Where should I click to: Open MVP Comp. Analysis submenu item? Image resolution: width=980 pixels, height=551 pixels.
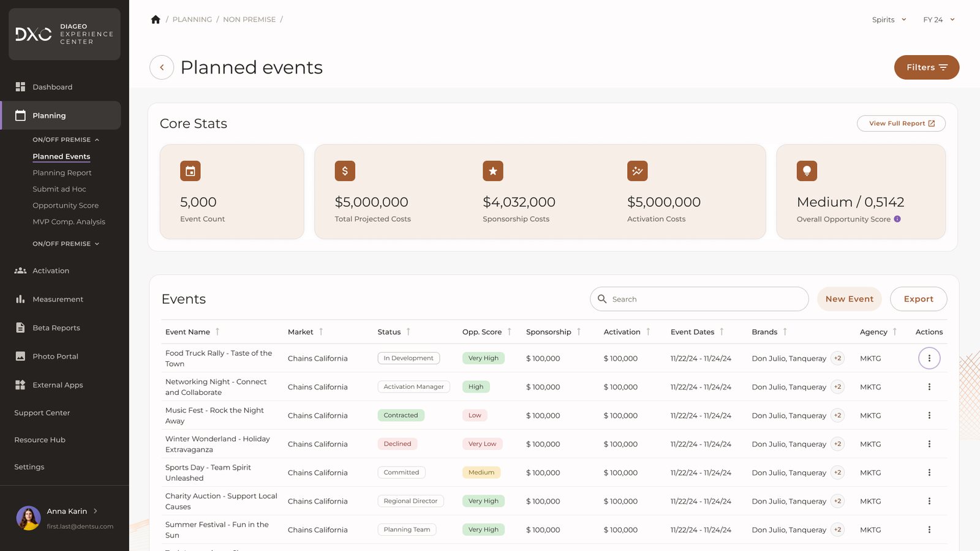tap(69, 222)
